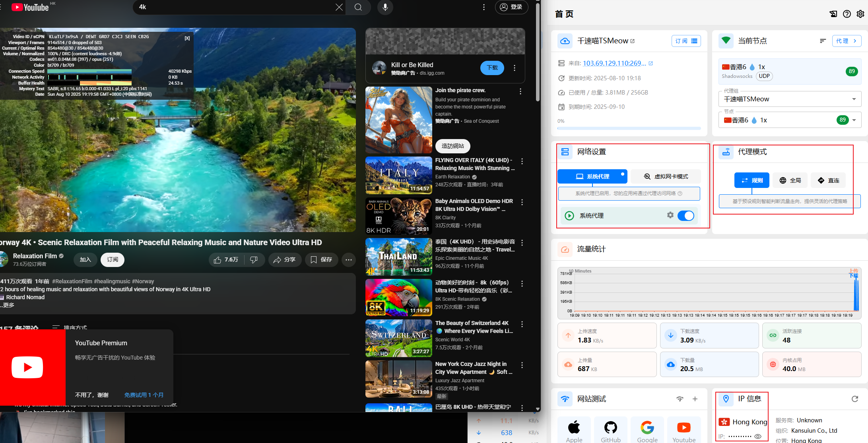Reveal hidden IP with the eye icon
This screenshot has height=443, width=868.
pos(758,436)
